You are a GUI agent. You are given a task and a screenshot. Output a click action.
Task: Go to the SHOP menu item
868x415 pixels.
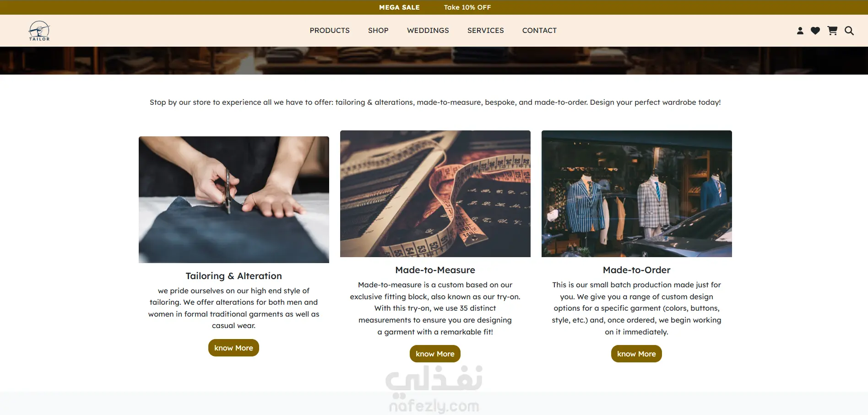pyautogui.click(x=378, y=31)
